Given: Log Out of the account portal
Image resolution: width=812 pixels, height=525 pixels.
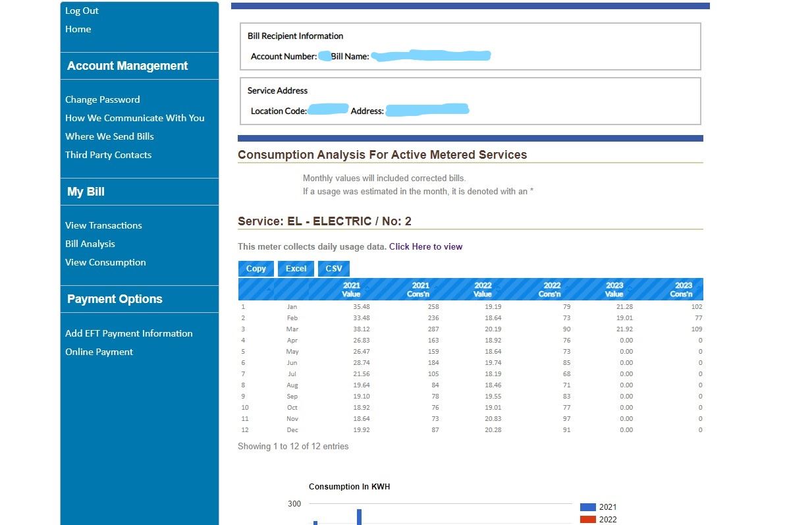Looking at the screenshot, I should tap(82, 11).
